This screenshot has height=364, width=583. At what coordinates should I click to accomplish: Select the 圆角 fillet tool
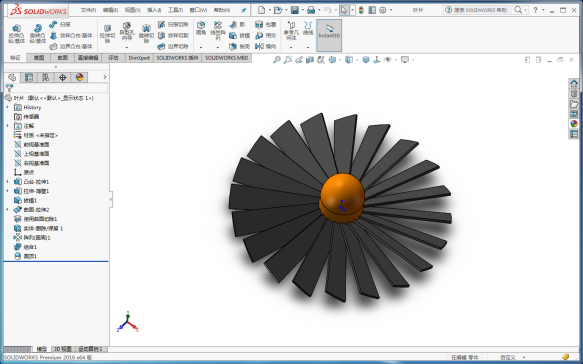[x=201, y=28]
